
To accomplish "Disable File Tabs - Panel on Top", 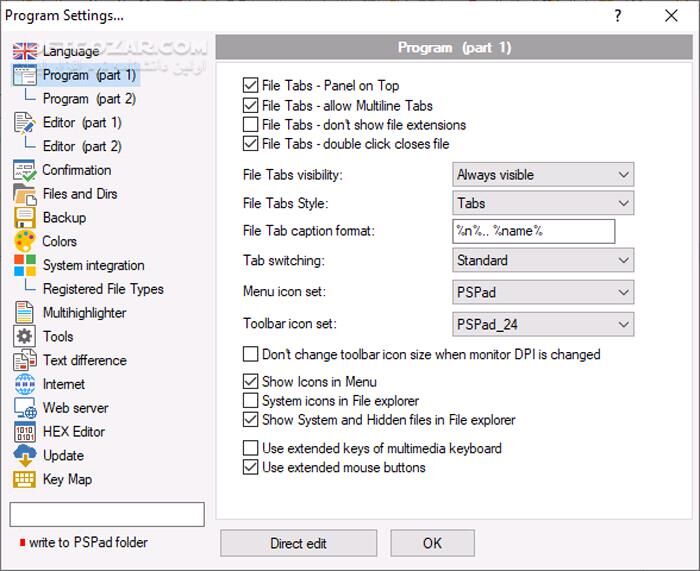I will (251, 86).
